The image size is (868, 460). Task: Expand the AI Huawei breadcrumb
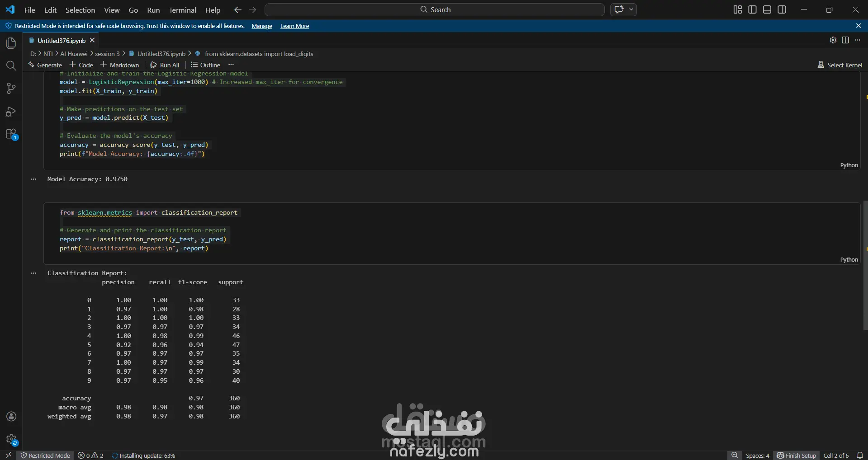tap(74, 53)
